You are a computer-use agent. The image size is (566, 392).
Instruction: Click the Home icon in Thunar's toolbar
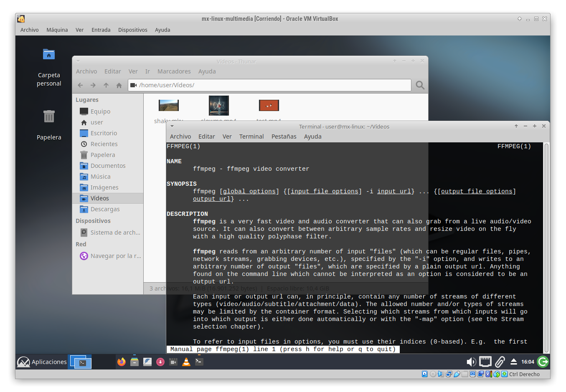click(119, 85)
